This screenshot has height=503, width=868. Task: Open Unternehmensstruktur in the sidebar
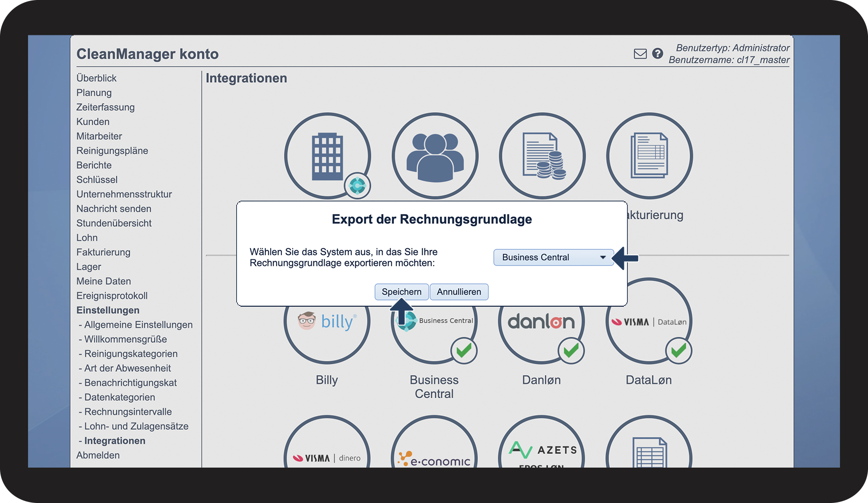124,194
